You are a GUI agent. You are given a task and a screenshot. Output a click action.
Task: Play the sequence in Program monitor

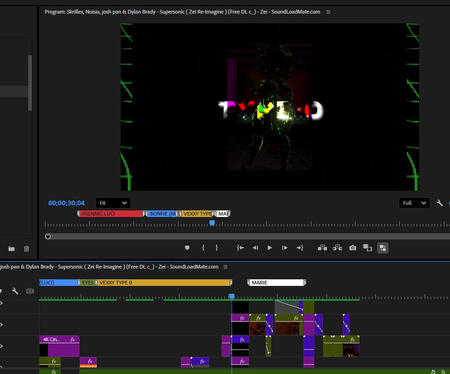[x=270, y=248]
